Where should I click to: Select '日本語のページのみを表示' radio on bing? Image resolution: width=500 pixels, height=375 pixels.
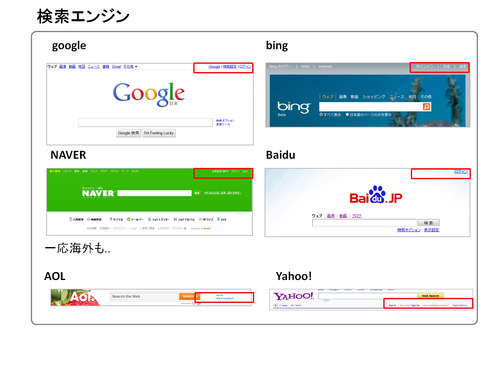pos(347,115)
